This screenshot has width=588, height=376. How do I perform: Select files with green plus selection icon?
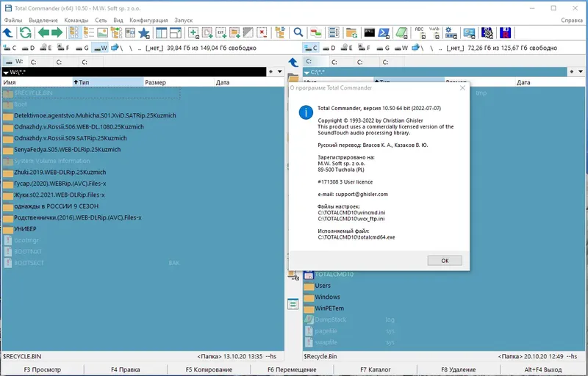pos(193,33)
